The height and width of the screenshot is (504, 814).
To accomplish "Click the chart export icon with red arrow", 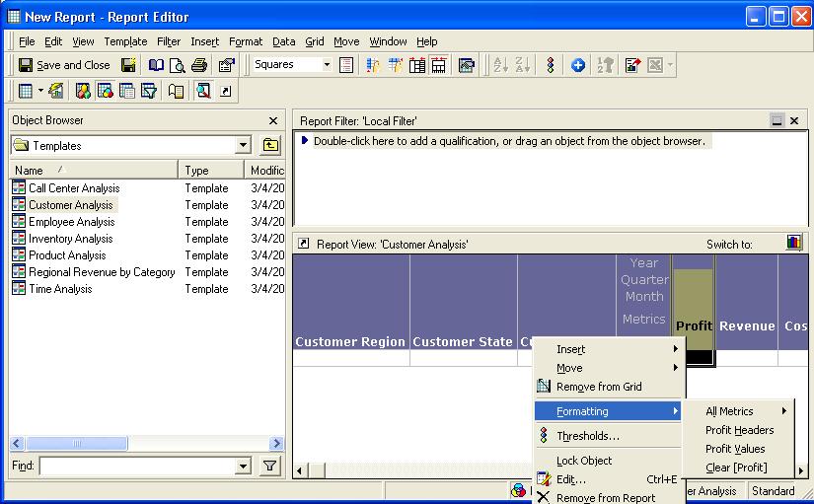I will point(632,65).
